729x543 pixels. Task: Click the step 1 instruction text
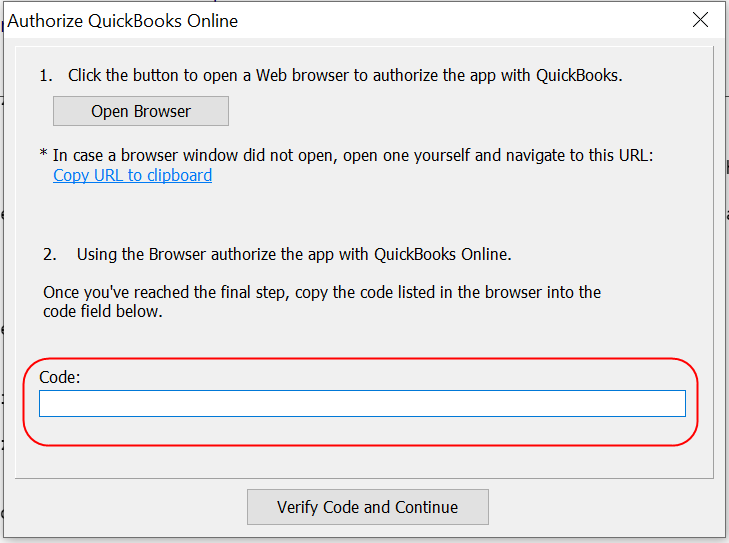click(x=345, y=75)
